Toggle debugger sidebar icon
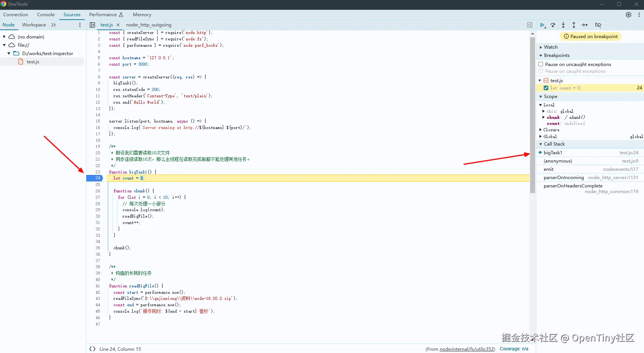644x353 pixels. tap(530, 25)
